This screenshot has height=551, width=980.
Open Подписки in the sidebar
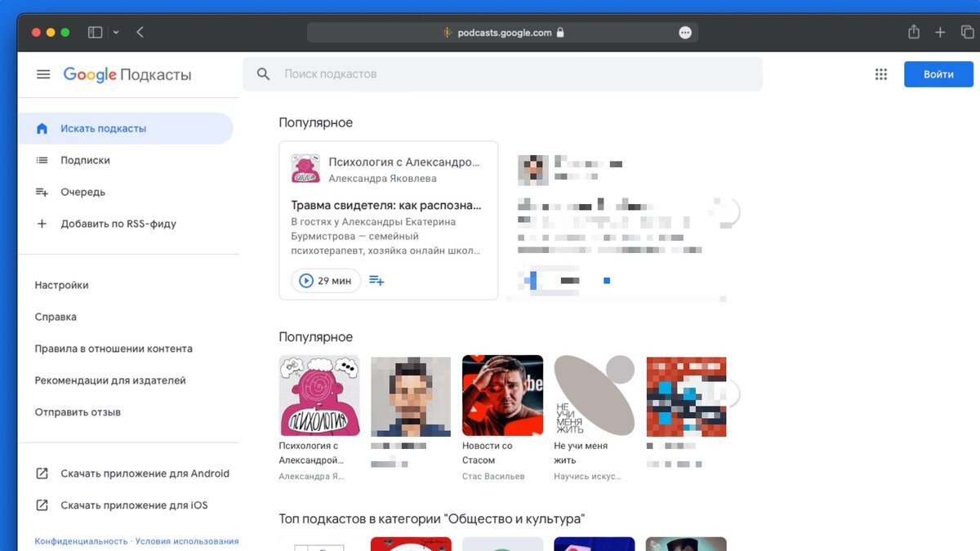tap(85, 161)
